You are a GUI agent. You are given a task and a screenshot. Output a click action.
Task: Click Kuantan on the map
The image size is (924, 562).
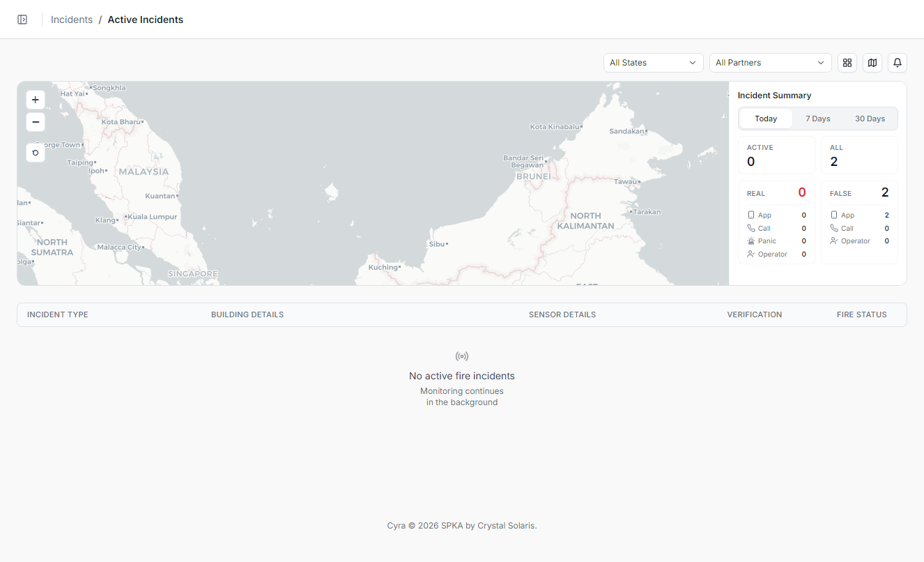[x=160, y=196]
